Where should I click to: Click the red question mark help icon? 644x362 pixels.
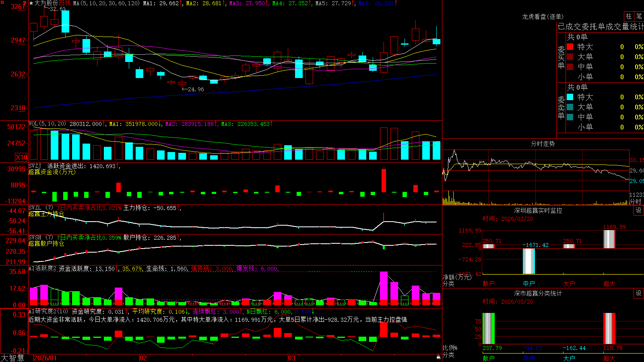point(25,4)
